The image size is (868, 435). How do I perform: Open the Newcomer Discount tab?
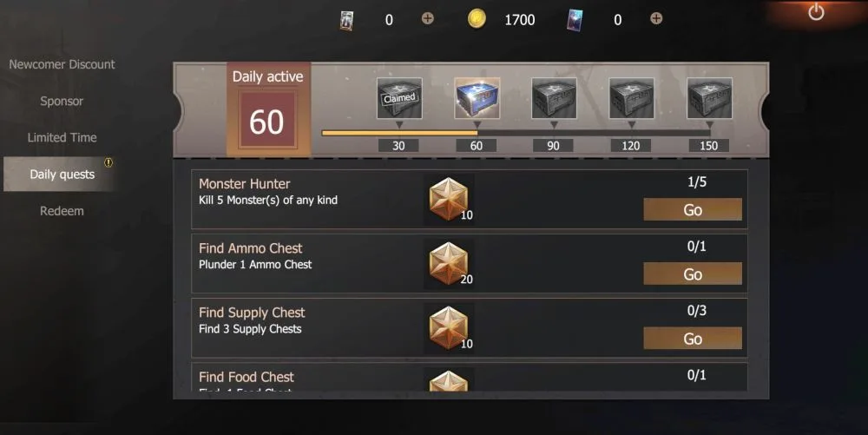click(62, 64)
